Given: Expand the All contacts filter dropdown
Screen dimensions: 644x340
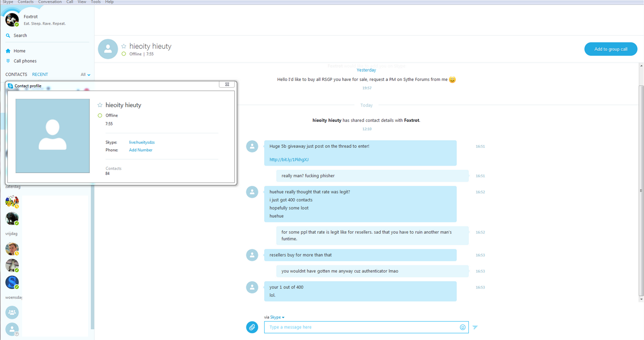Looking at the screenshot, I should point(86,75).
